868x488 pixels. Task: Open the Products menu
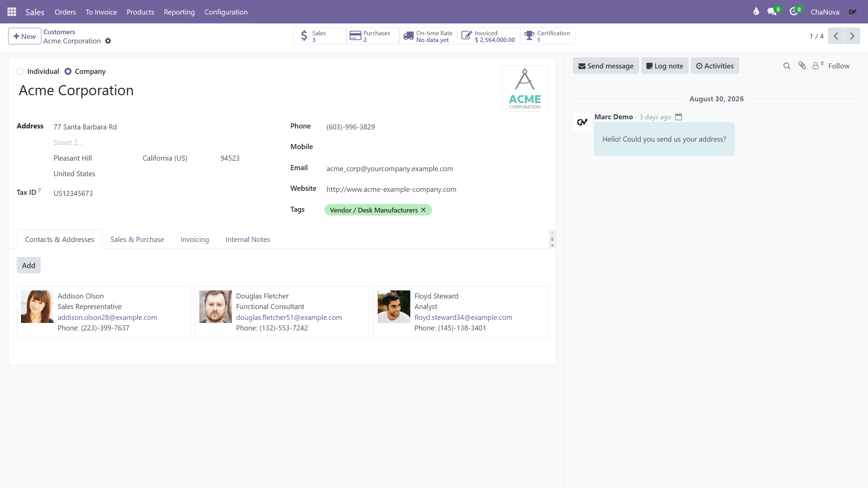click(x=140, y=12)
